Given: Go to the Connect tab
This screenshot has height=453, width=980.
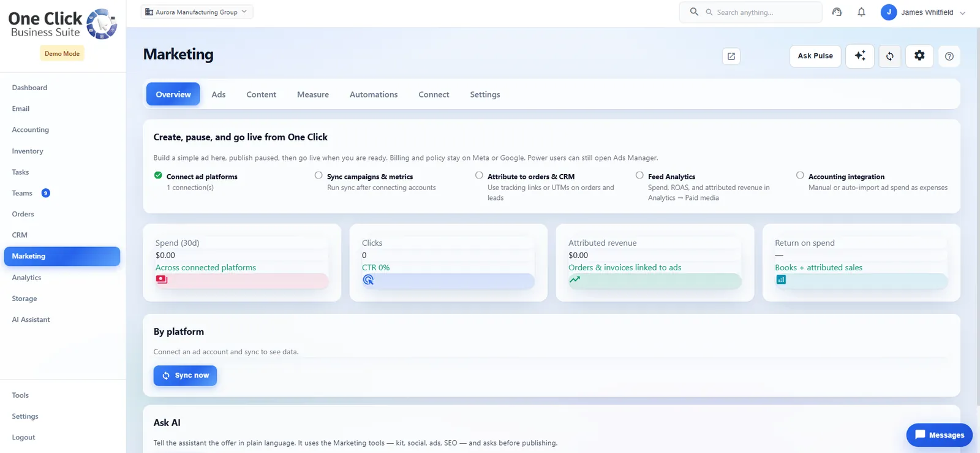Looking at the screenshot, I should tap(434, 94).
